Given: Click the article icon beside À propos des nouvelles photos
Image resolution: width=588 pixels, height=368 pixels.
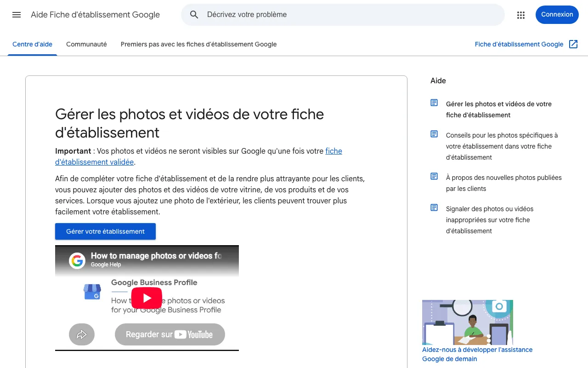Looking at the screenshot, I should pyautogui.click(x=434, y=176).
